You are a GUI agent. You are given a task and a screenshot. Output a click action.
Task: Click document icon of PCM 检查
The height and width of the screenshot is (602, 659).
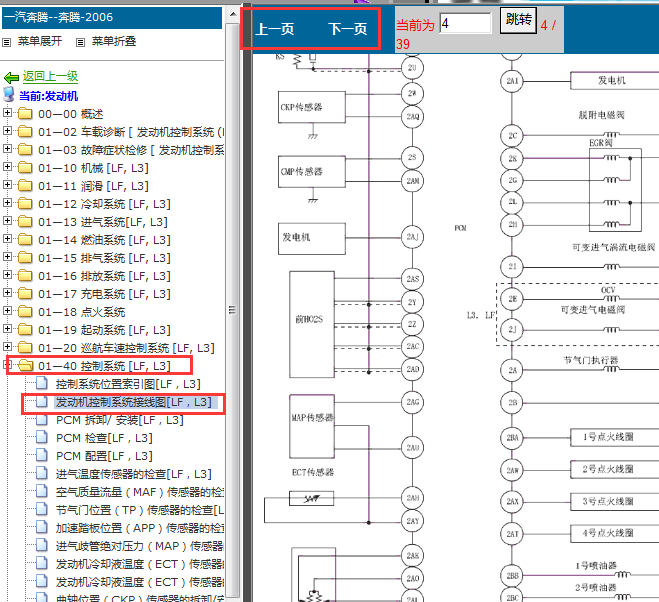[42, 438]
